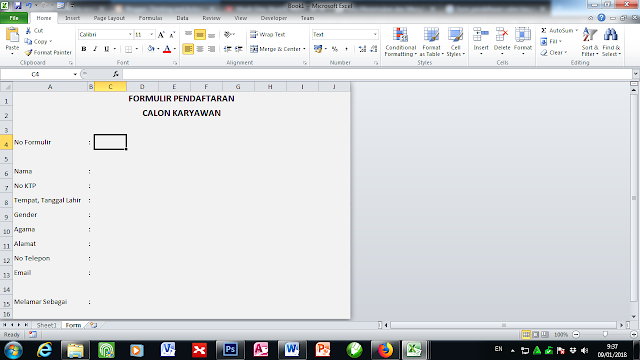Switch to the Formulas tab
Viewport: 640px width, 360px height.
pyautogui.click(x=150, y=18)
